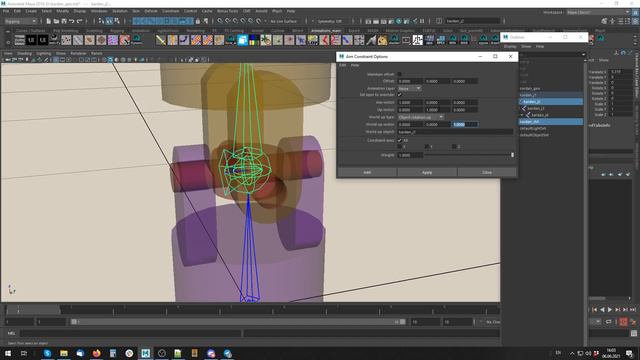Click the current frame marker on timeline
The width and height of the screenshot is (640, 360).
18,309
